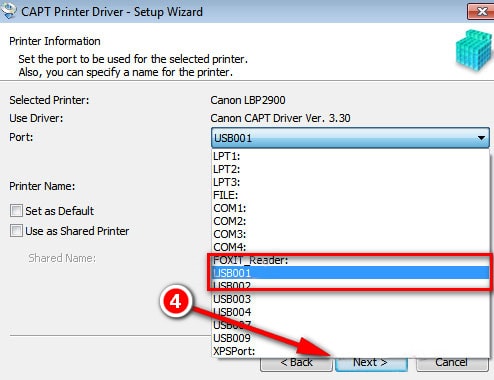Cancel the setup wizard
This screenshot has height=380, width=494.
[x=452, y=363]
